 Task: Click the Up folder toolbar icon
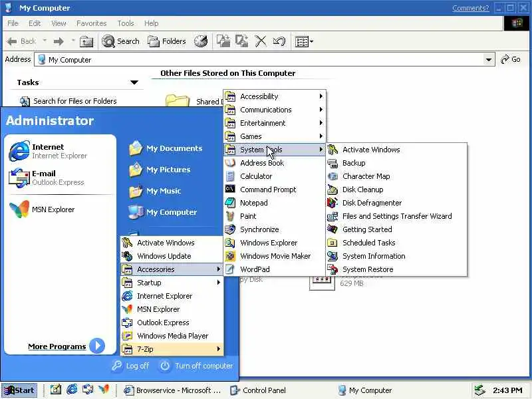(x=86, y=41)
